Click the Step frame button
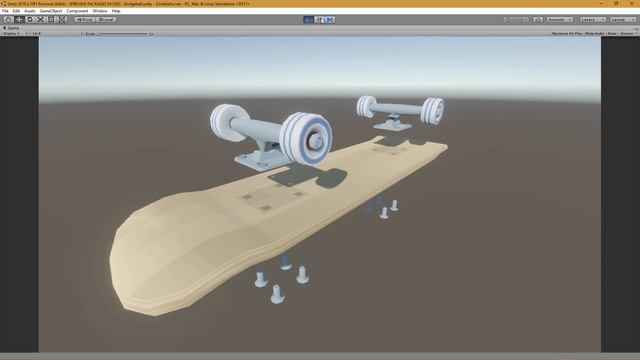This screenshot has width=640, height=360. tap(330, 20)
